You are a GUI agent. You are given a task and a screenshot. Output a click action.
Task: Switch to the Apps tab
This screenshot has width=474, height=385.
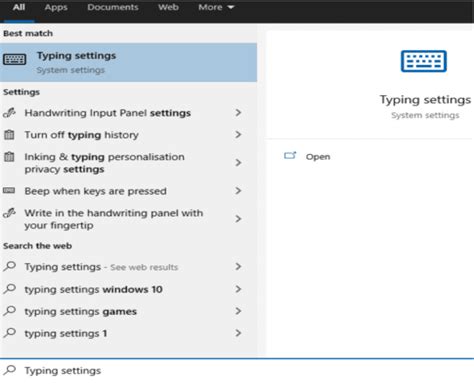(x=56, y=7)
